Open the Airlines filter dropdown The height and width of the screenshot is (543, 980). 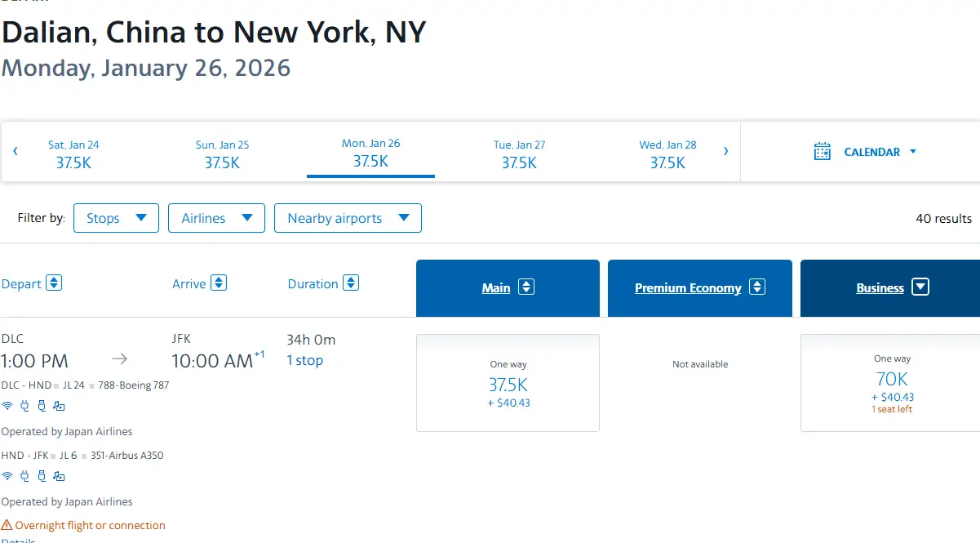click(x=216, y=218)
